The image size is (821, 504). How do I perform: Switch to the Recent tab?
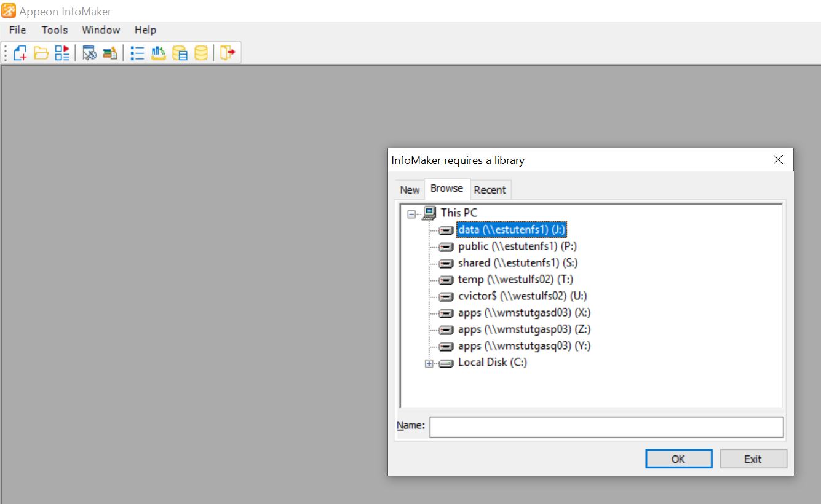[490, 190]
